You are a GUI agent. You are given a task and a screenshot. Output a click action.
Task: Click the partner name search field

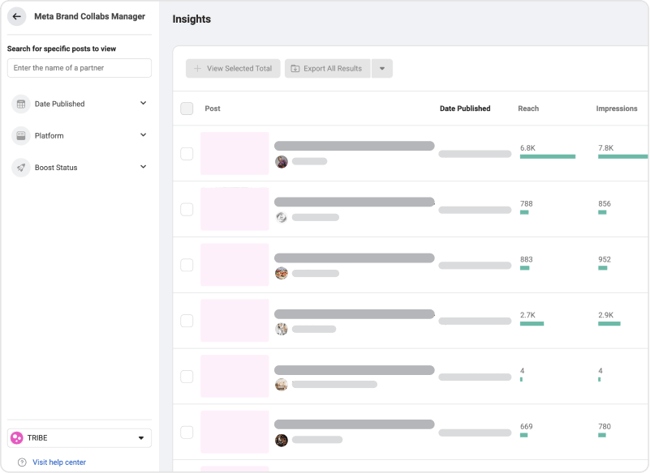(x=79, y=68)
